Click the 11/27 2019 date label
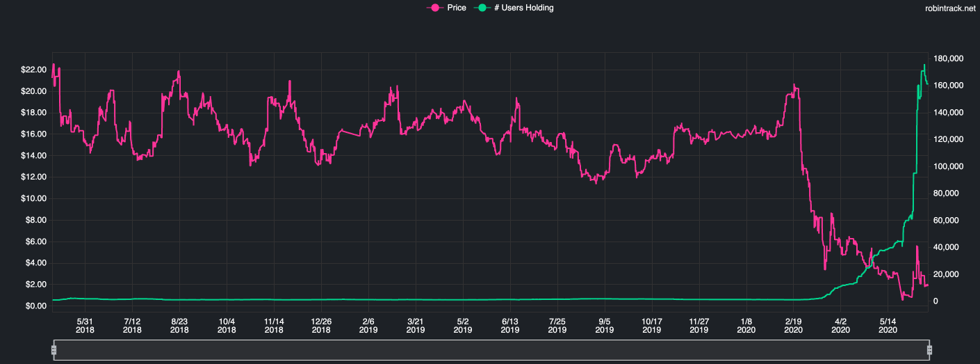Image resolution: width=980 pixels, height=364 pixels. click(699, 326)
